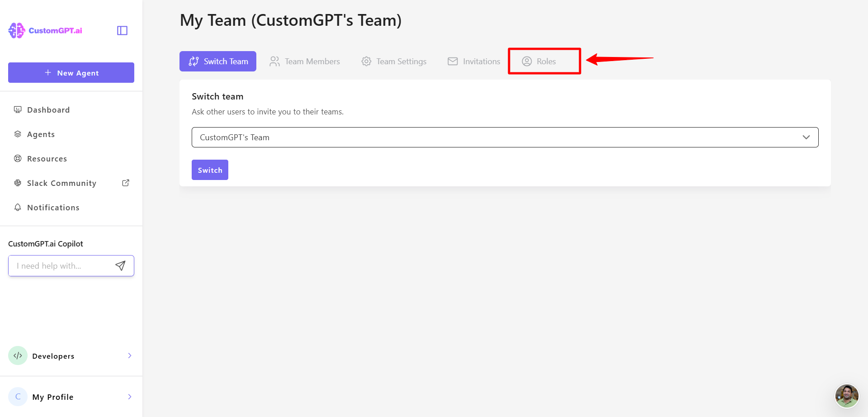The width and height of the screenshot is (868, 417).
Task: Click the 'My Team (CustomGPT's Team)' heading
Action: (291, 20)
